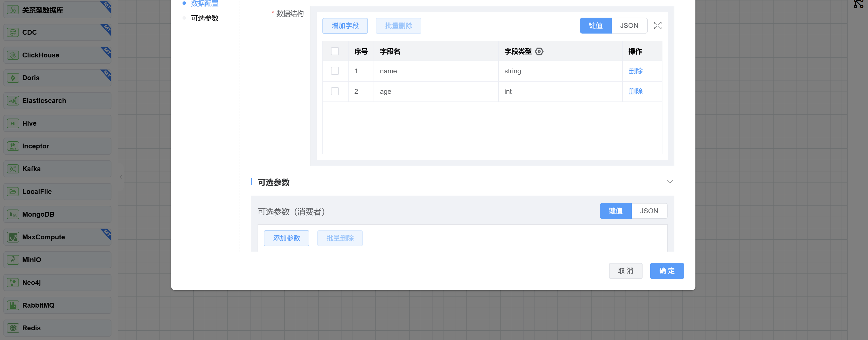Click the Elasticsearch icon in the sidebar
Image resolution: width=868 pixels, height=340 pixels.
tap(13, 100)
